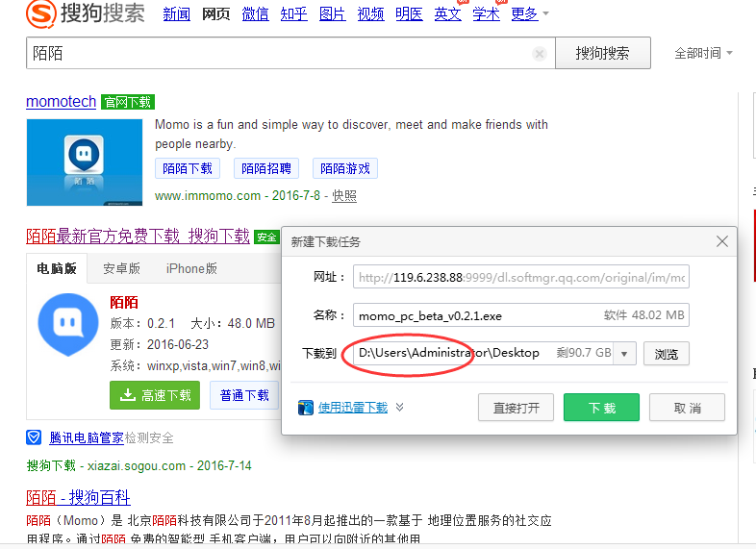Click the 名称 file name field
Screen dimensions: 756x549
tap(521, 315)
